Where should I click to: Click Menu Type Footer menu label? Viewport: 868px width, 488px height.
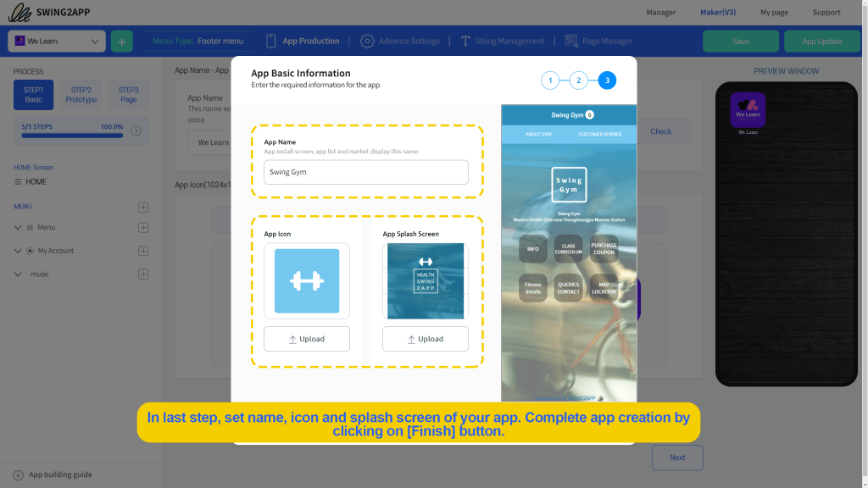pos(198,41)
